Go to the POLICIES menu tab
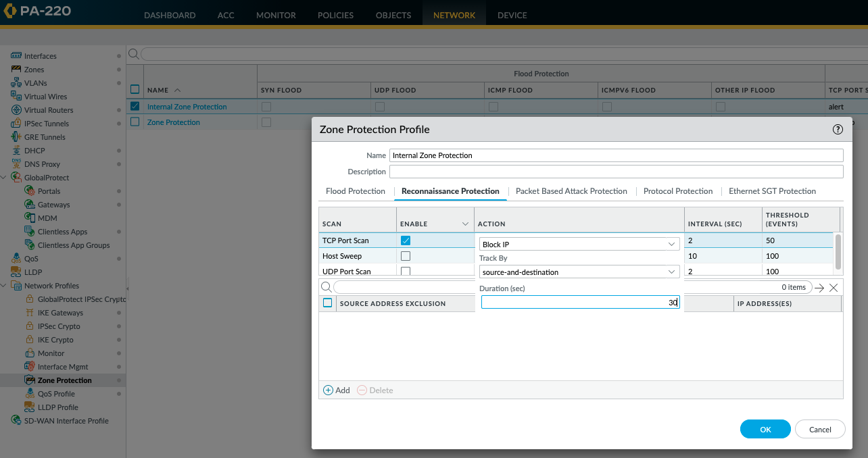This screenshot has width=868, height=458. [335, 14]
